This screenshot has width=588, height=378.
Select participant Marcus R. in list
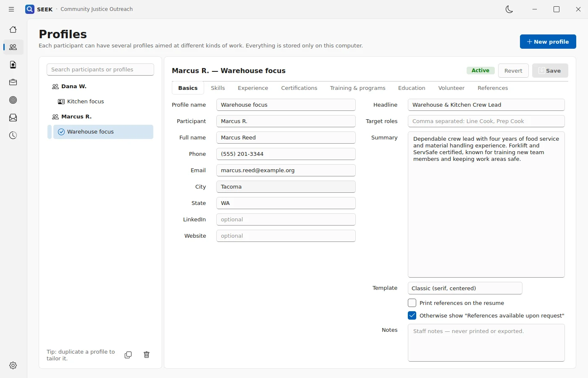pos(100,117)
